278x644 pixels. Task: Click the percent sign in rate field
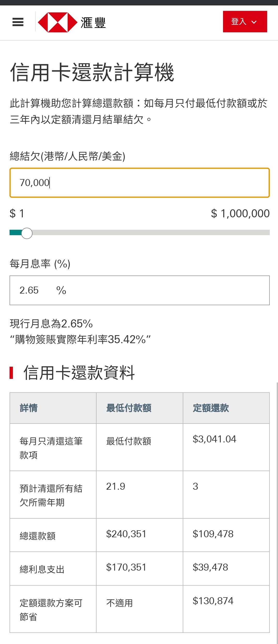[x=61, y=290]
